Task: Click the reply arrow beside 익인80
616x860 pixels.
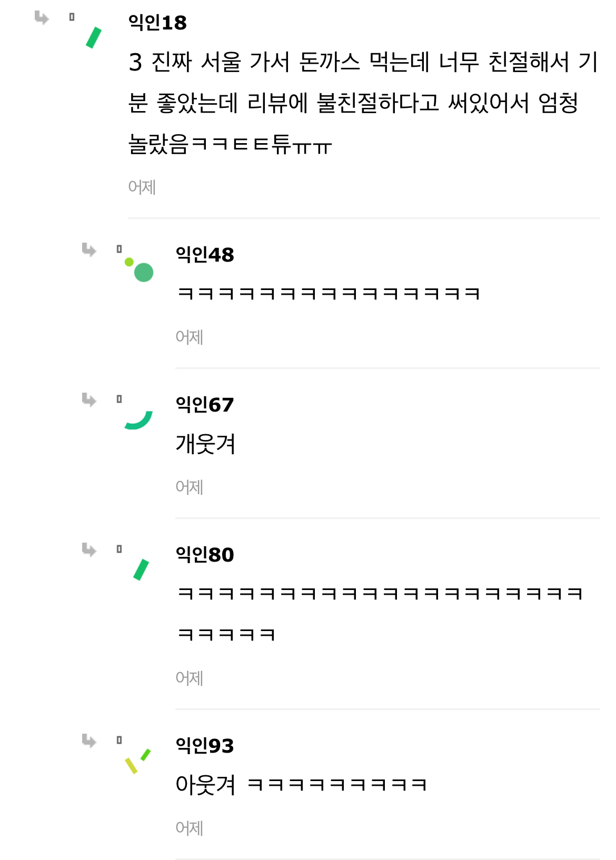Action: tap(89, 550)
